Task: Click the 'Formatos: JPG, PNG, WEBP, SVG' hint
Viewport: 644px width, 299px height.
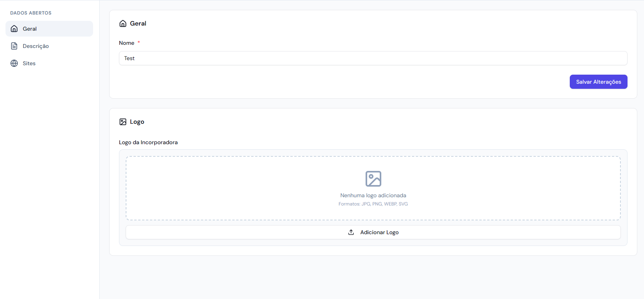Action: coord(373,204)
